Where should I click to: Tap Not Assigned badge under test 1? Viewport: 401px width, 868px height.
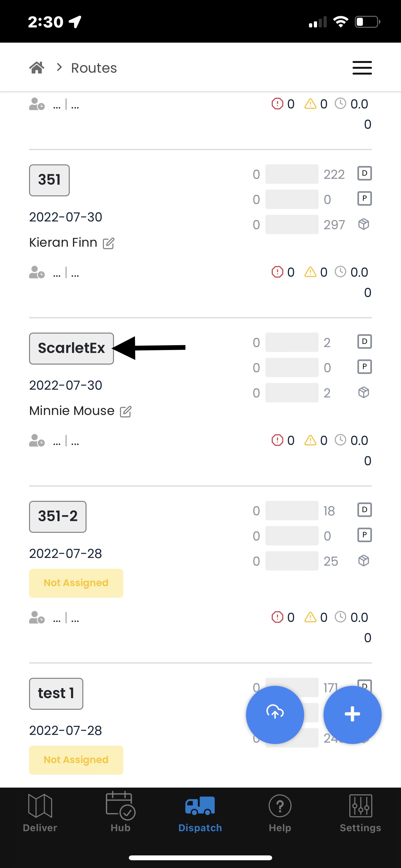pyautogui.click(x=76, y=760)
